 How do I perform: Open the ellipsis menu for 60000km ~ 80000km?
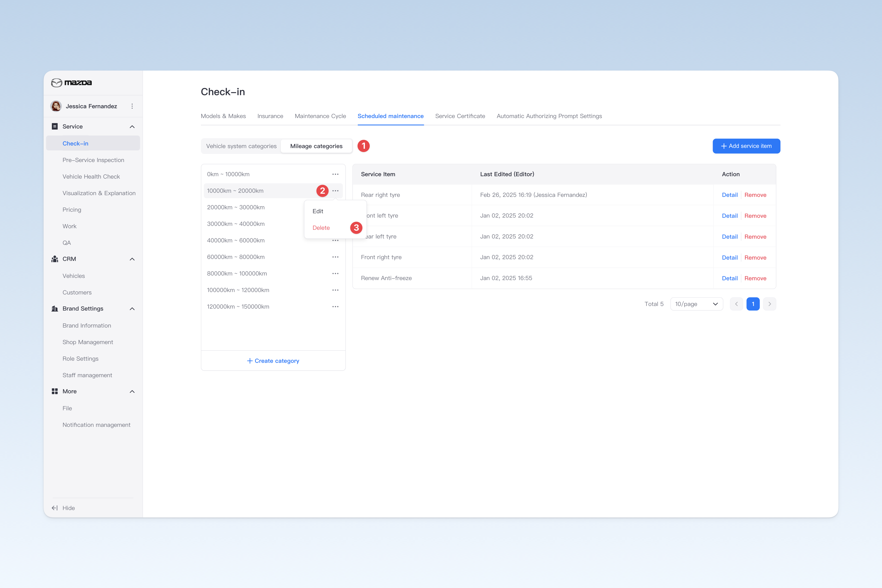pos(335,257)
